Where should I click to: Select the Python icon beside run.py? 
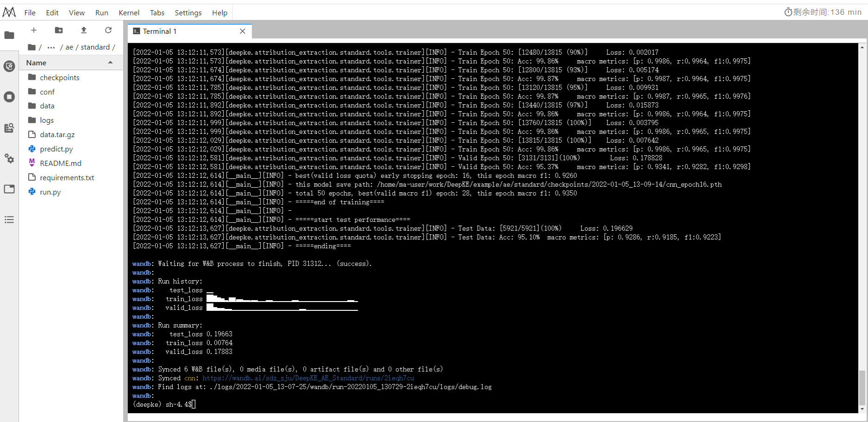pyautogui.click(x=32, y=191)
